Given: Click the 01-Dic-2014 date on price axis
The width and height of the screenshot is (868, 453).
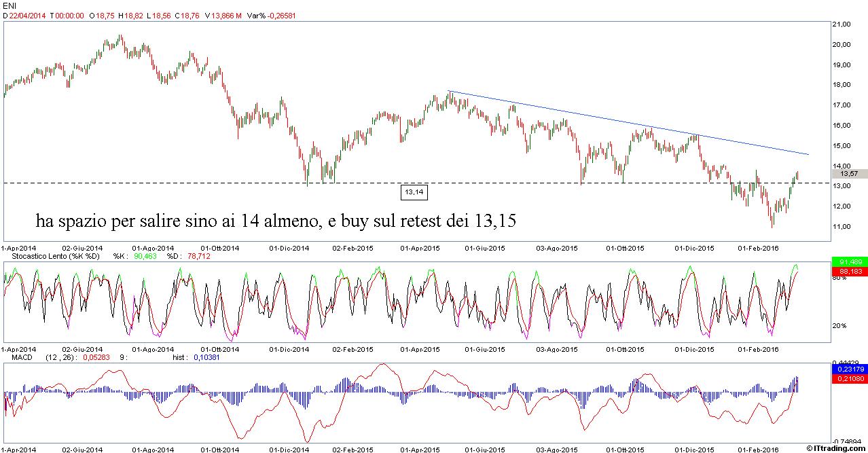Looking at the screenshot, I should pos(289,248).
